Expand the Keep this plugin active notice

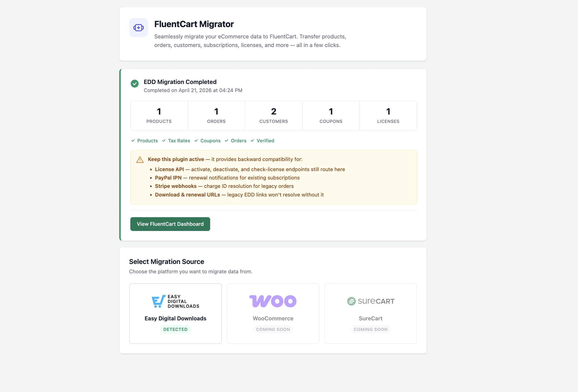coord(176,159)
